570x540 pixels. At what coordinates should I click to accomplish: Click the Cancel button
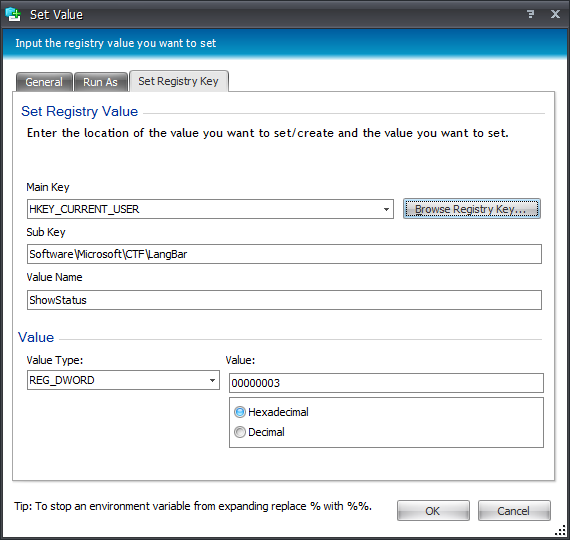tap(514, 511)
